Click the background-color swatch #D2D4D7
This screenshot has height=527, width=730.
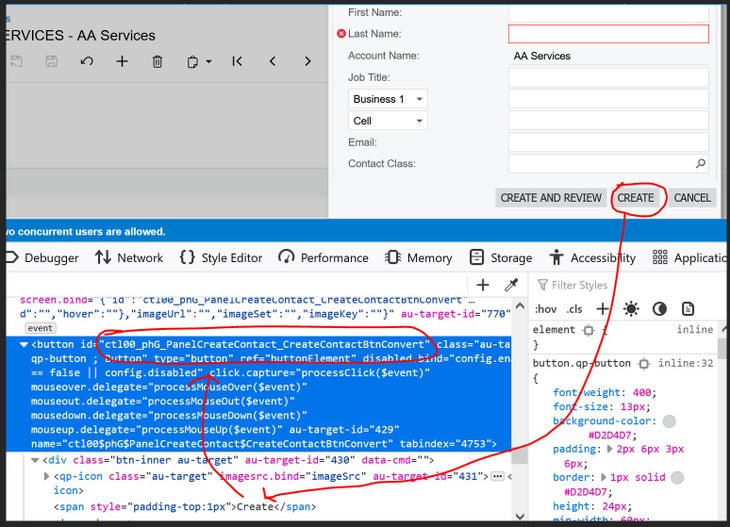[669, 421]
